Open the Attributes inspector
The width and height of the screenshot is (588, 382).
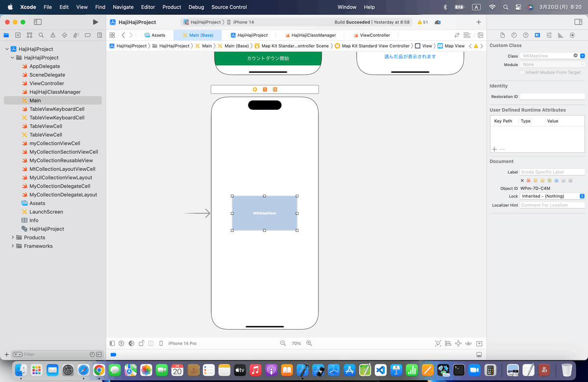(549, 35)
